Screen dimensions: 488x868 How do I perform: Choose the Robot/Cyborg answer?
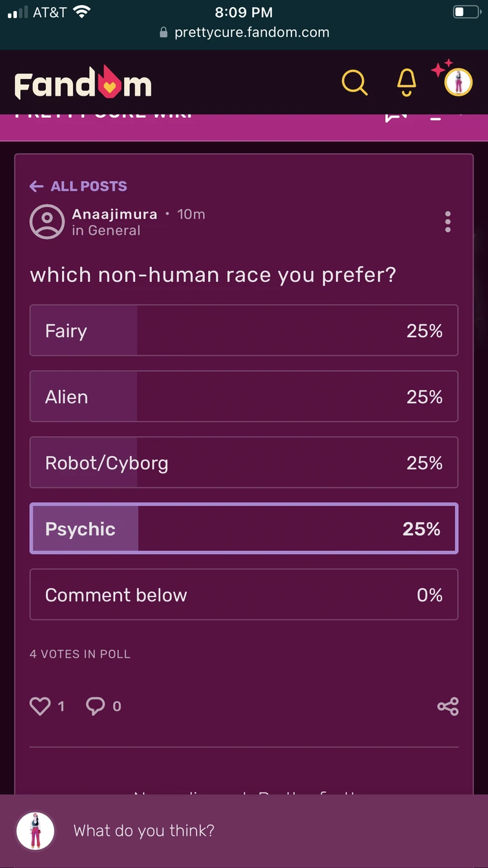(244, 462)
